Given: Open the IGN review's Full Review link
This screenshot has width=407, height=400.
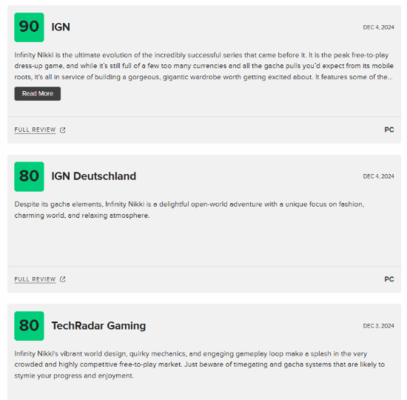Looking at the screenshot, I should coord(35,130).
